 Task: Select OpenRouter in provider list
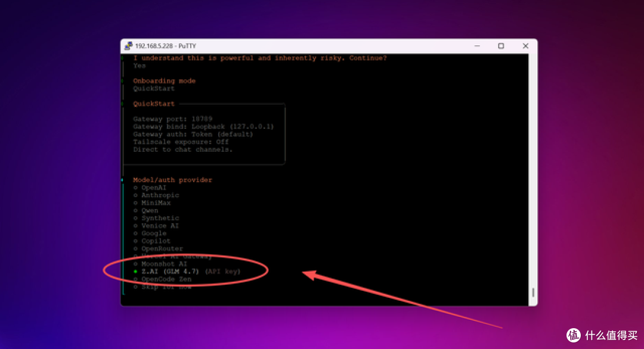158,248
